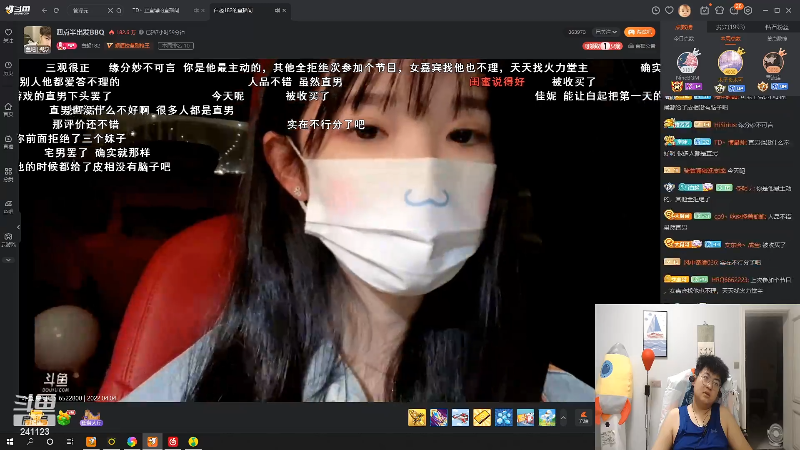Open the messages icon with orange badge
This screenshot has height=450, width=800.
coord(735,10)
